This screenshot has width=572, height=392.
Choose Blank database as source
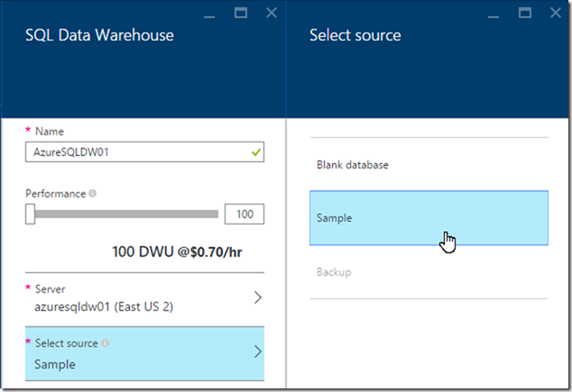(x=429, y=165)
